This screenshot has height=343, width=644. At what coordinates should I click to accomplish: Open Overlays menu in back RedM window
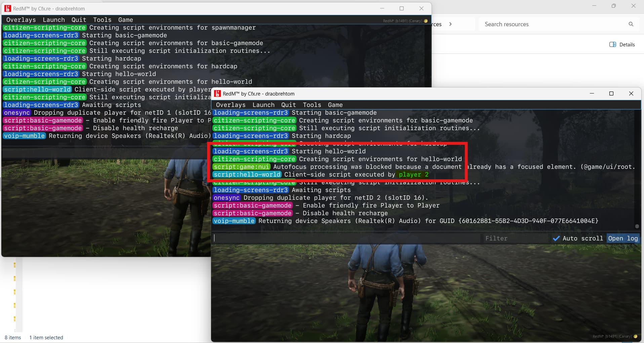(21, 20)
